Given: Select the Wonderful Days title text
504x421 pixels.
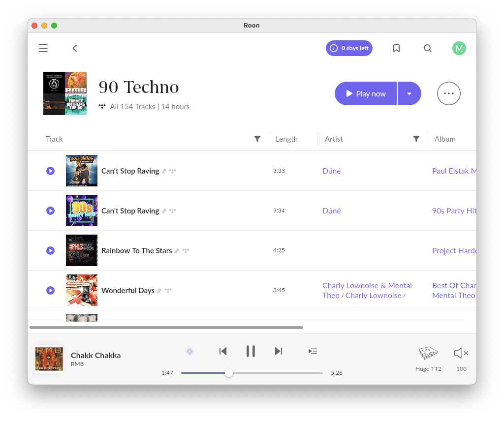Looking at the screenshot, I should (x=128, y=290).
